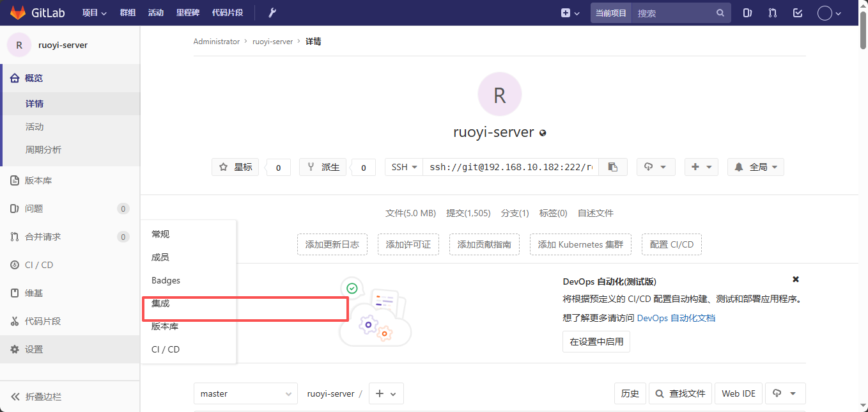The width and height of the screenshot is (868, 412).
Task: Choose 成员 in settings flyout
Action: click(189, 257)
